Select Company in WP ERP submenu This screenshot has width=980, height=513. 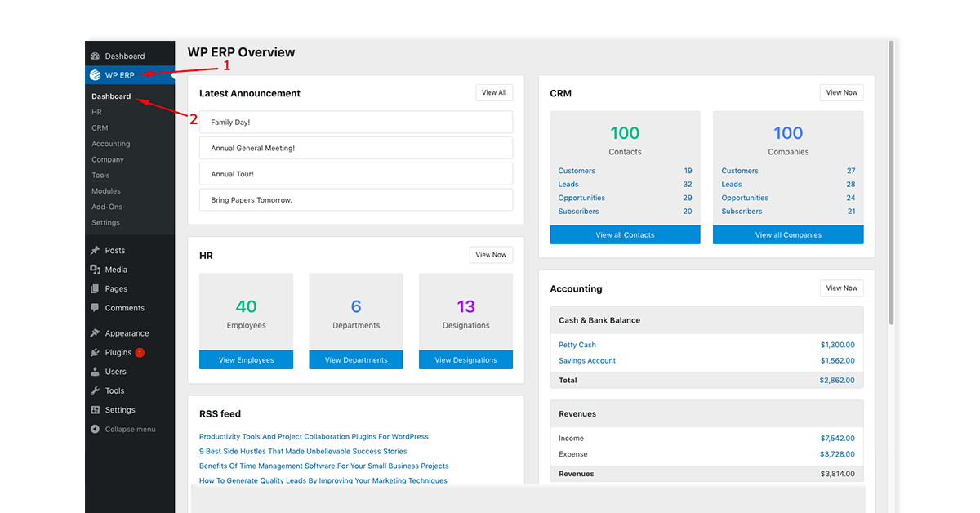tap(108, 160)
